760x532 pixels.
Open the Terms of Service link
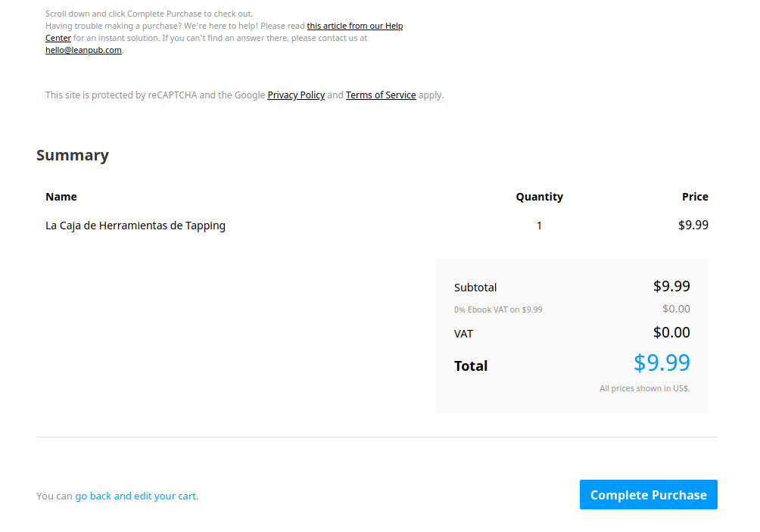[381, 95]
